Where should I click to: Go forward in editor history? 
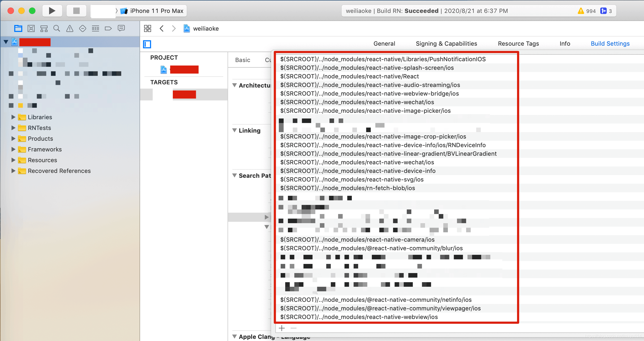click(174, 28)
